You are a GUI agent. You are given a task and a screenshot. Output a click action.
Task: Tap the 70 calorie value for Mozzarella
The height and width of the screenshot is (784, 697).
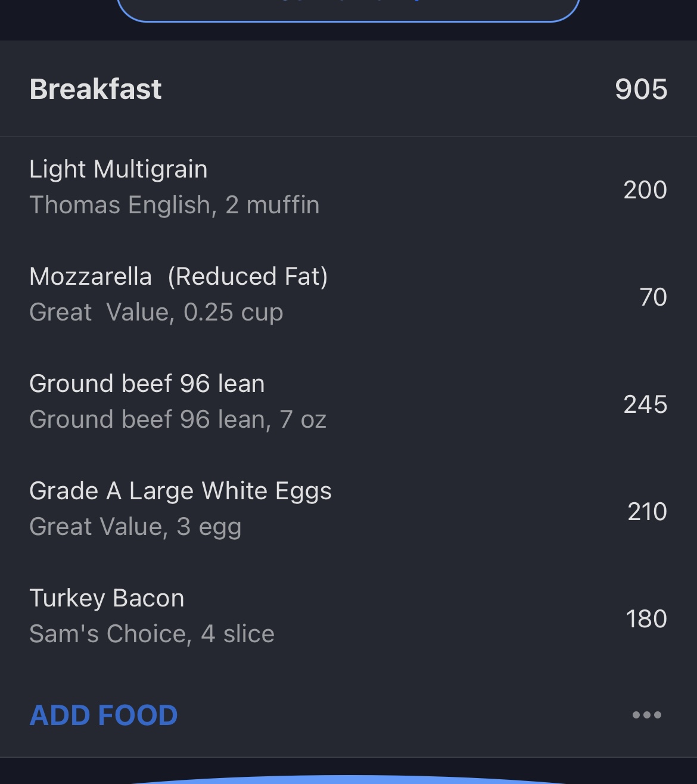[653, 297]
